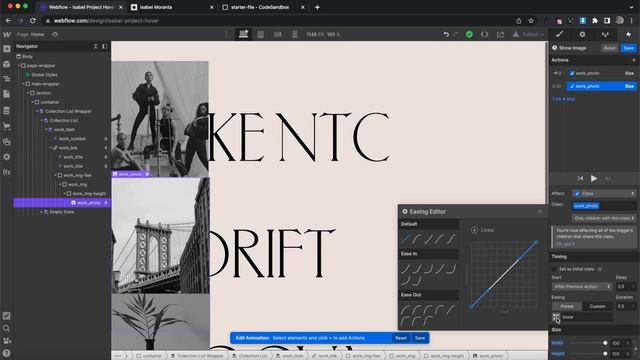Enable Set as initial state checkbox

(x=554, y=269)
